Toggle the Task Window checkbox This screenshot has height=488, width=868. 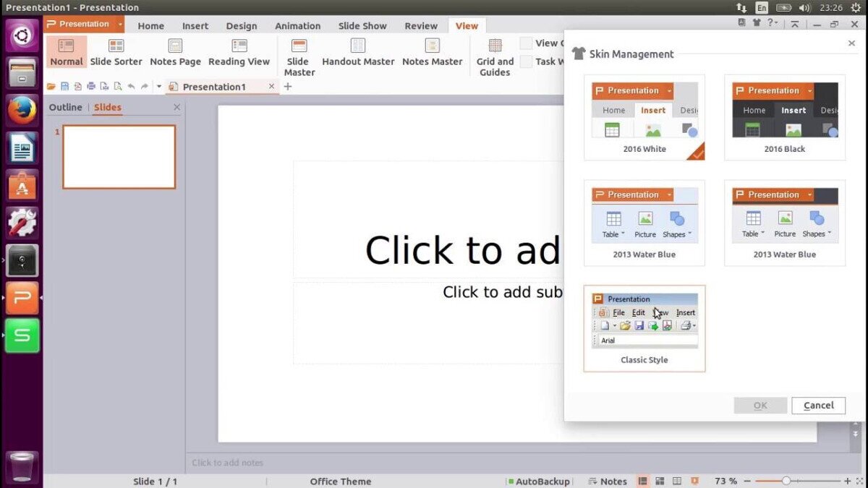tap(527, 62)
